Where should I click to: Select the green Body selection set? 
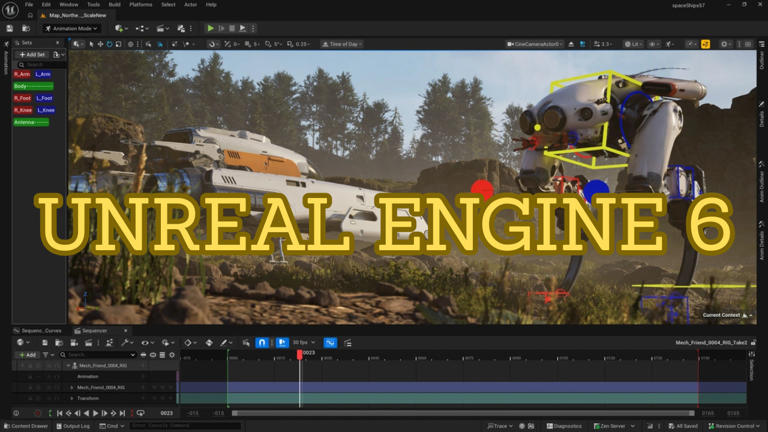click(33, 86)
